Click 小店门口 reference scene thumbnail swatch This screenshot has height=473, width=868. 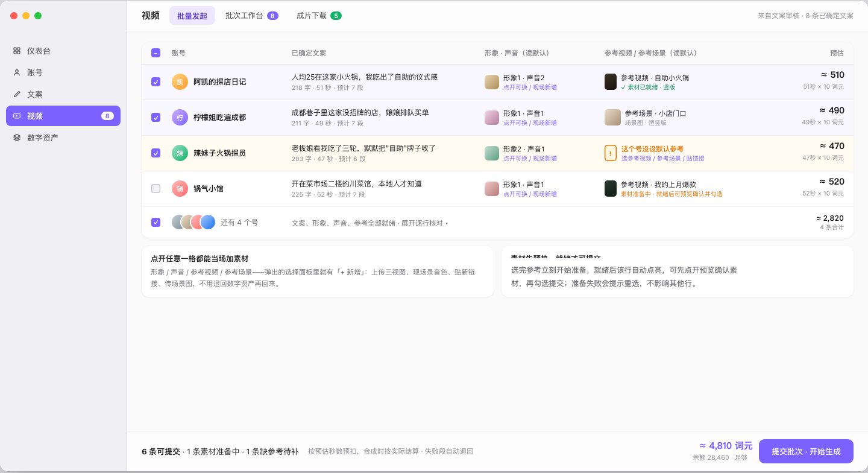(x=612, y=118)
